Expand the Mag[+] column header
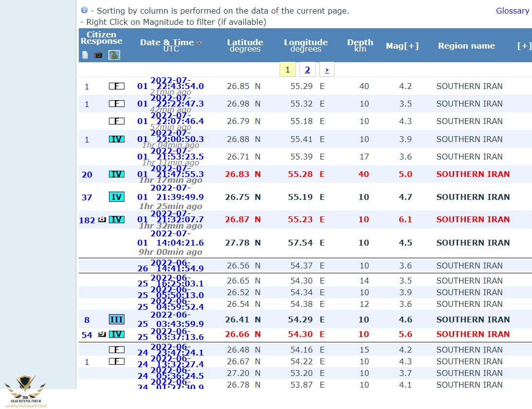The height and width of the screenshot is (409, 532). (402, 46)
